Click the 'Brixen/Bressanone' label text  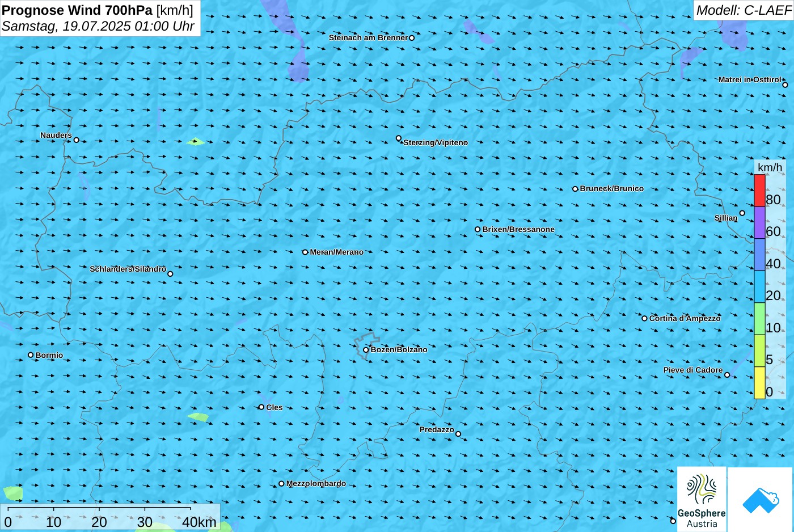coord(518,229)
